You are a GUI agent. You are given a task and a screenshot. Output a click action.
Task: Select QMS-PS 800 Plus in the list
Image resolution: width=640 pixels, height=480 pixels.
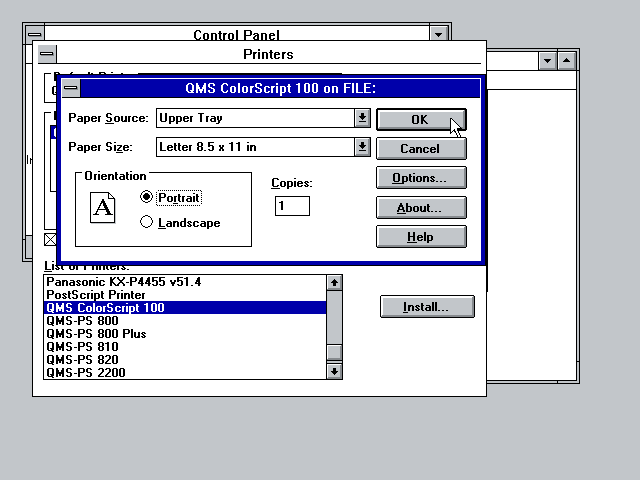pos(185,334)
